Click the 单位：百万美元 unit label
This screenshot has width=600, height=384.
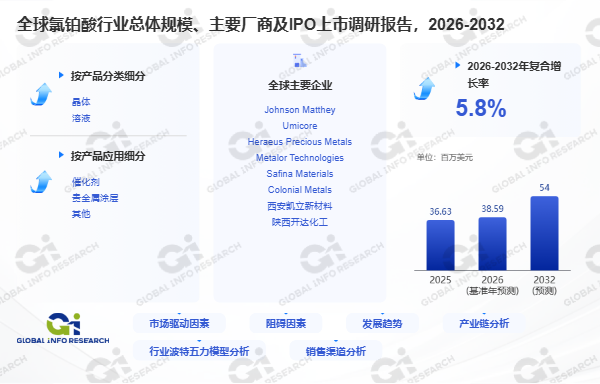(x=445, y=158)
